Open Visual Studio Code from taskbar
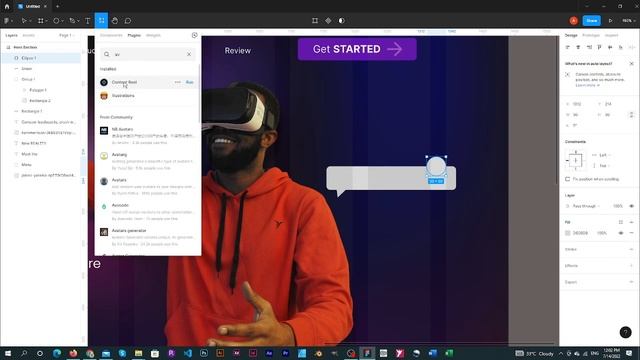Screen dimensions: 640x360 click(x=187, y=353)
